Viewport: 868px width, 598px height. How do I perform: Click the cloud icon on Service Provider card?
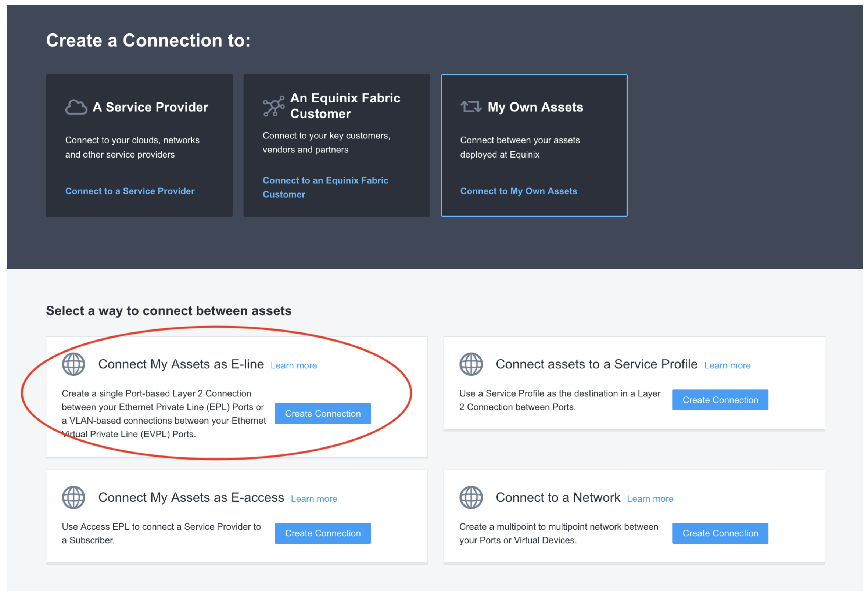(x=75, y=107)
